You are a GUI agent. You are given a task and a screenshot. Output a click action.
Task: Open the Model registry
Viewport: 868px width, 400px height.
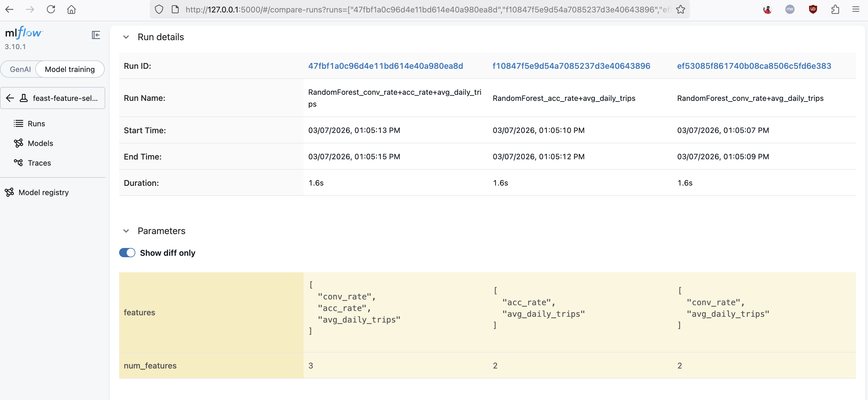point(43,192)
